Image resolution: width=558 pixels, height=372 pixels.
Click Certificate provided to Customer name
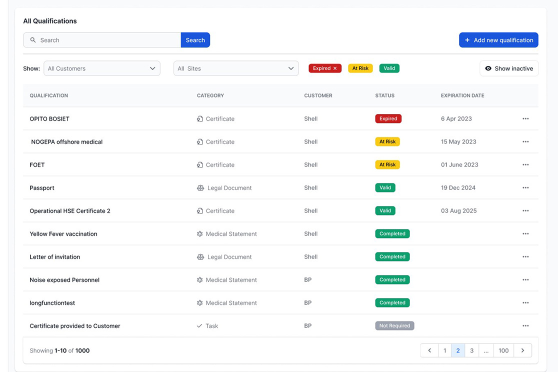(x=75, y=326)
